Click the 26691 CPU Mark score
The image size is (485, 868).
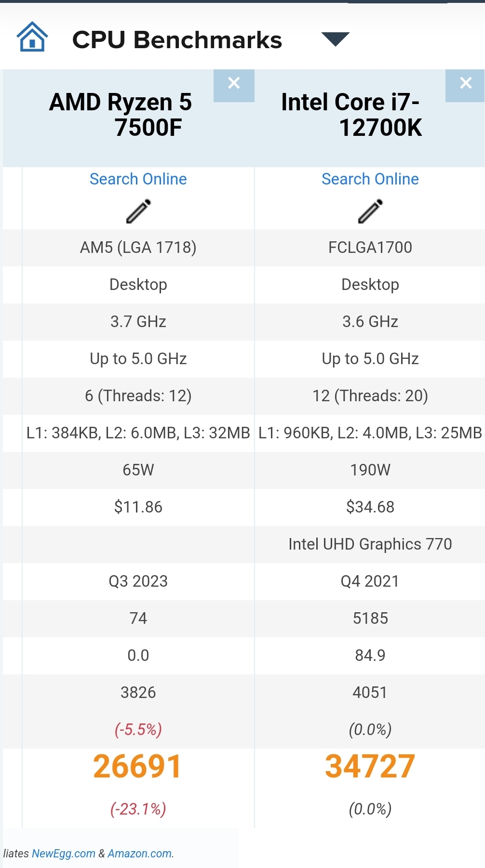(137, 766)
